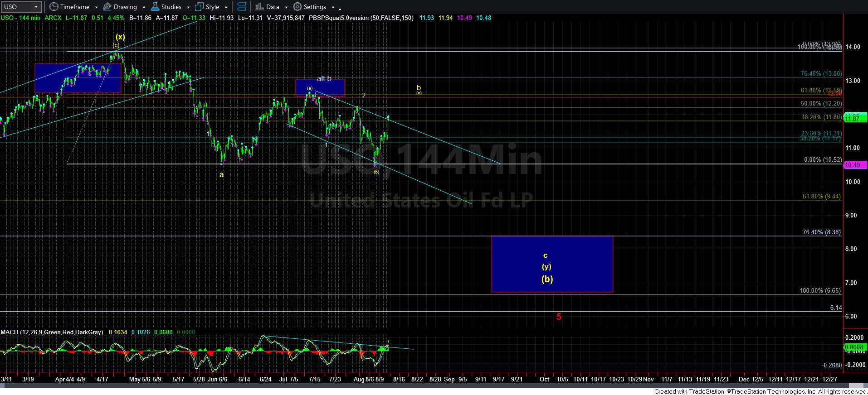Click the red wave '5' label
This screenshot has height=395, width=868.
(559, 317)
